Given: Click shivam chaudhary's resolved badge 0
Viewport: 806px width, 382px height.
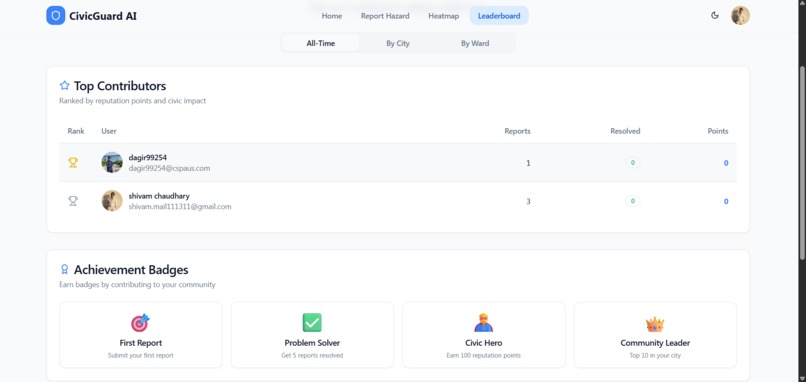Looking at the screenshot, I should (x=633, y=201).
